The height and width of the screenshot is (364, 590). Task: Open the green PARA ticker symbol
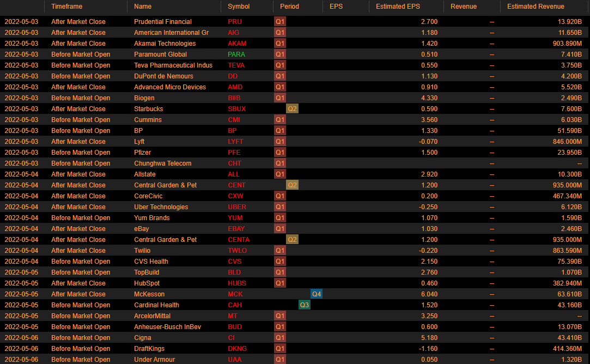237,54
